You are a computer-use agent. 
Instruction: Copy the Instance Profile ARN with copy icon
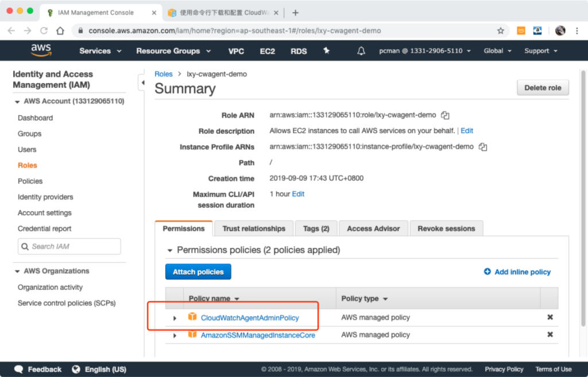pyautogui.click(x=482, y=147)
